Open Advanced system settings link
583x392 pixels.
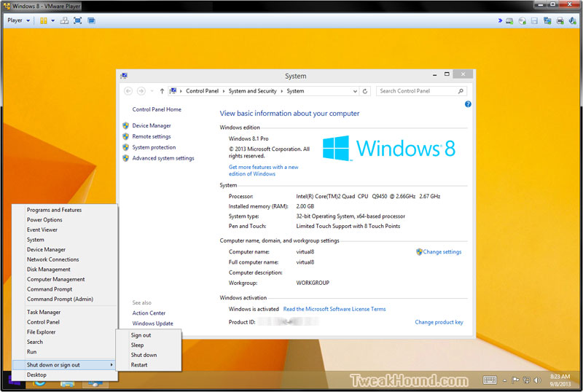[x=163, y=158]
